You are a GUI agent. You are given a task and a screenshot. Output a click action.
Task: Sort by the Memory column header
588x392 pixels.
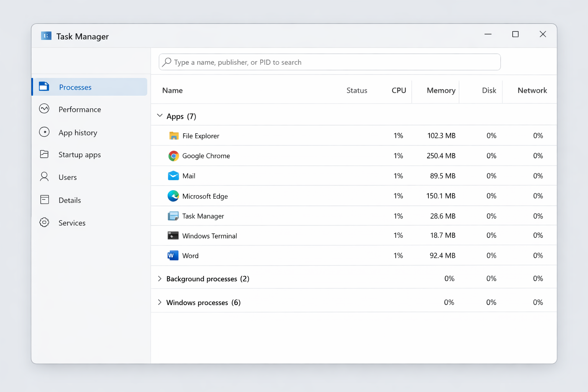click(x=441, y=90)
